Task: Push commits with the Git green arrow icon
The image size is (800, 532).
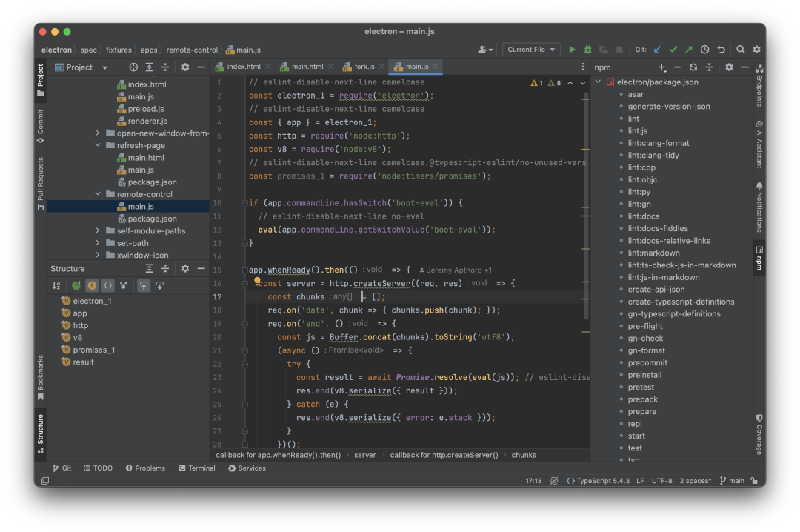Action: tap(690, 50)
